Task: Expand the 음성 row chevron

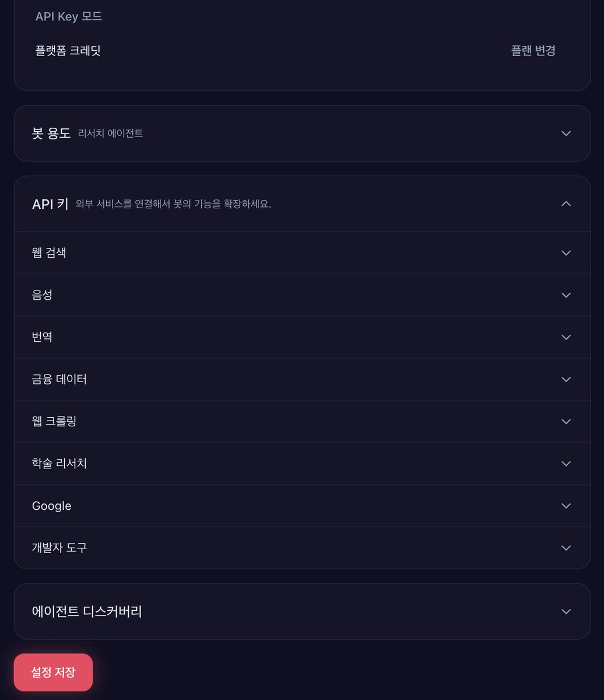Action: tap(566, 295)
